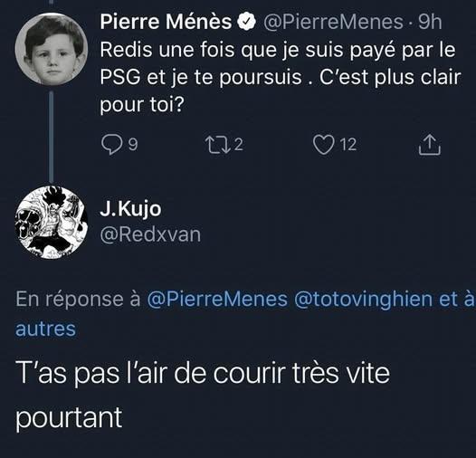
Task: Click the 9h timestamp
Action: (430, 22)
